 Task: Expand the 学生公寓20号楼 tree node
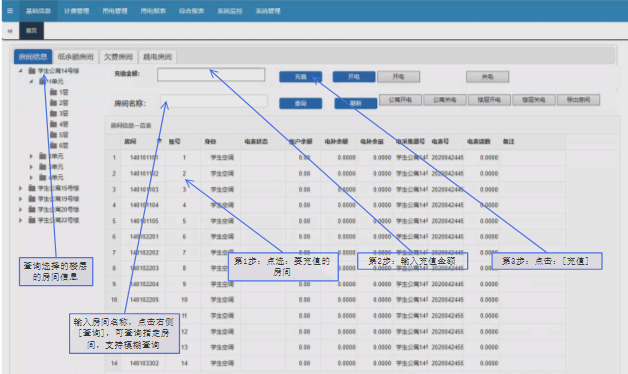(x=20, y=209)
